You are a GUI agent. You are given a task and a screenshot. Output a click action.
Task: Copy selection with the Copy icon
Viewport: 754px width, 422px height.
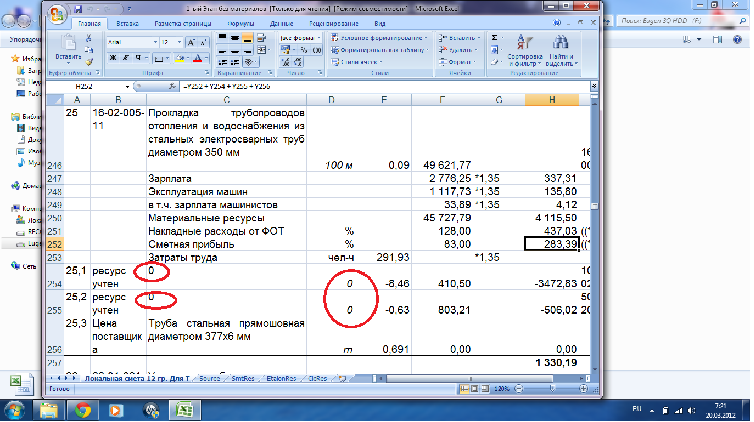(x=89, y=50)
